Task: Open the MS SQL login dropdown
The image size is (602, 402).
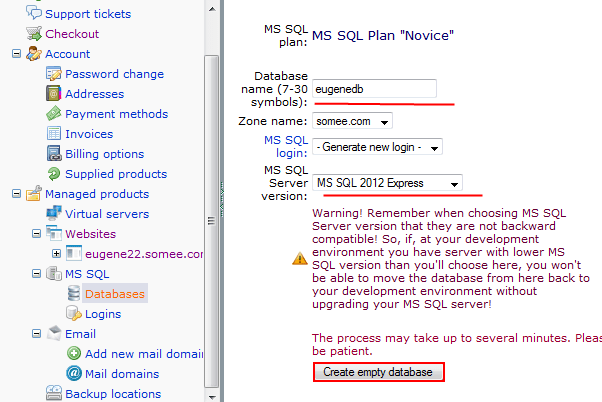Action: tap(377, 147)
